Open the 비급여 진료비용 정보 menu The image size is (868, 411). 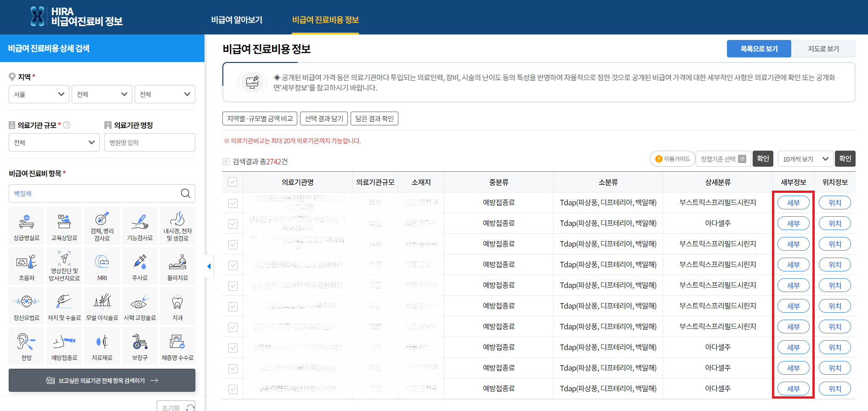[325, 20]
